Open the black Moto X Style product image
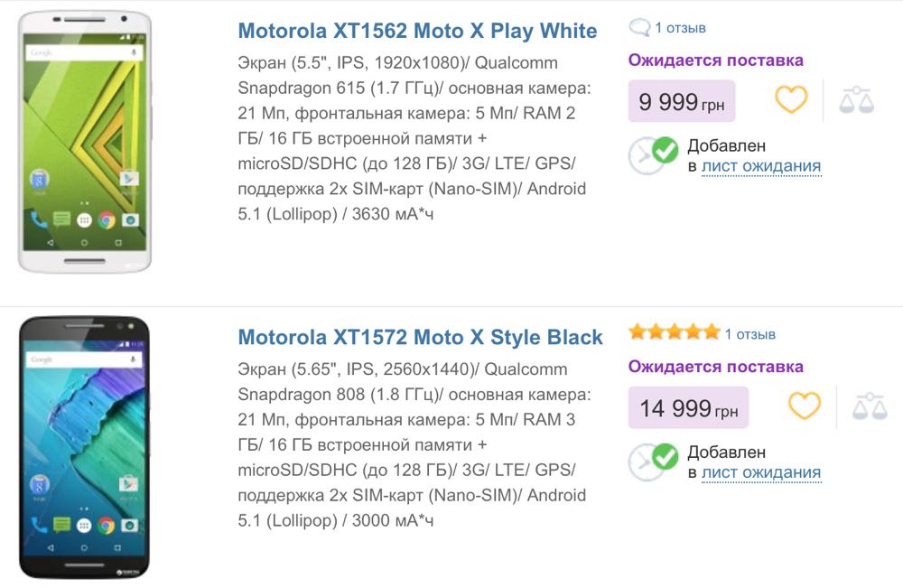 85,447
